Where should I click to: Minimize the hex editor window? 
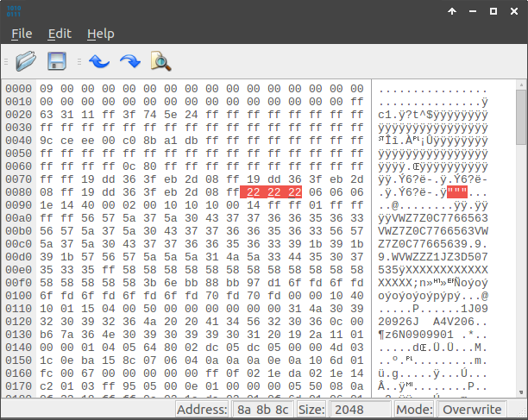click(x=473, y=11)
